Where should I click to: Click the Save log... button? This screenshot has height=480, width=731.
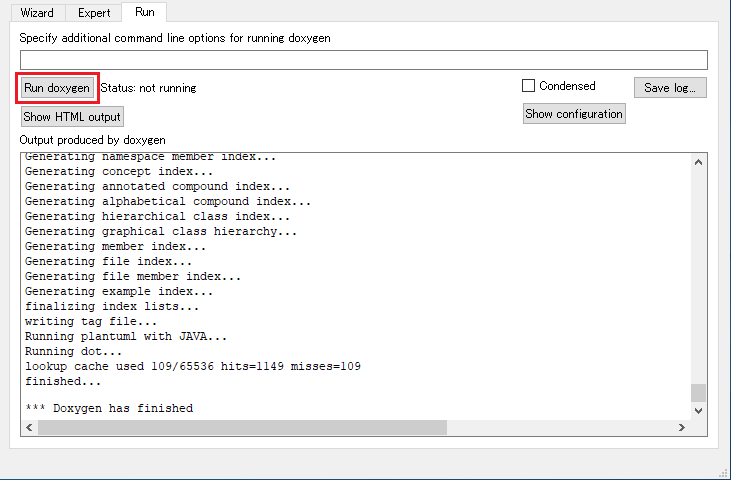670,88
